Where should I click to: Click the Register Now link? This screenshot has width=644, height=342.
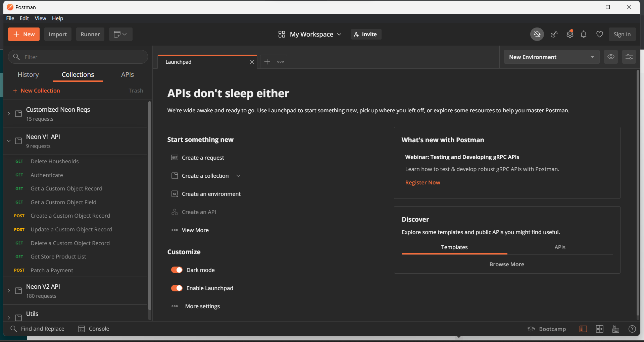tap(423, 182)
